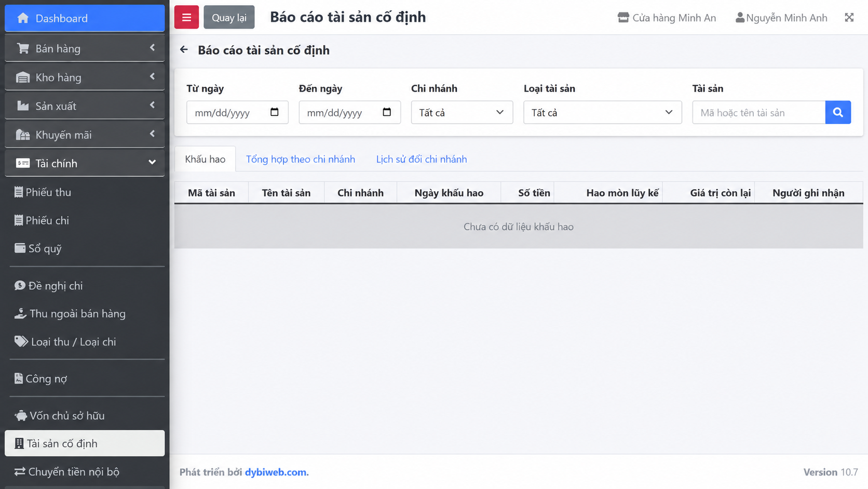Image resolution: width=868 pixels, height=489 pixels.
Task: Click the Kho hàng warehouse icon
Action: pyautogui.click(x=23, y=77)
